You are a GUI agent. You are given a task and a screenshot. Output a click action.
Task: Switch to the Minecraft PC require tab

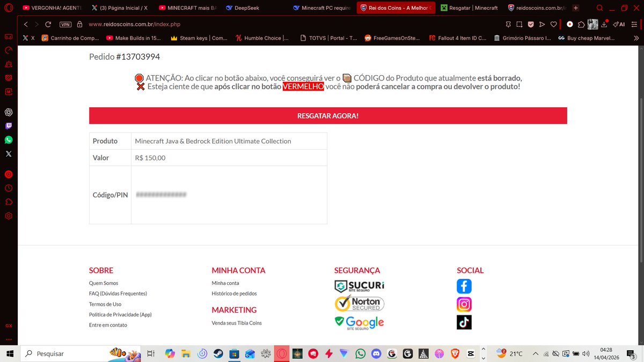pyautogui.click(x=321, y=8)
